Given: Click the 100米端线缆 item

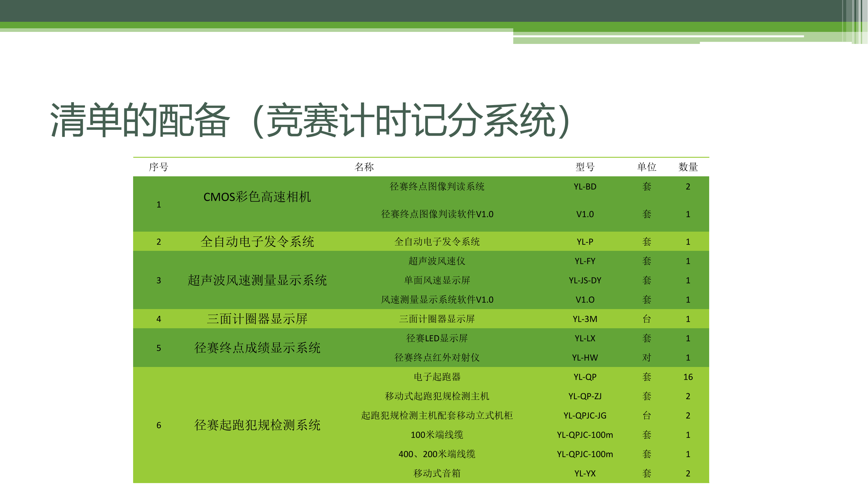Looking at the screenshot, I should click(x=437, y=435).
